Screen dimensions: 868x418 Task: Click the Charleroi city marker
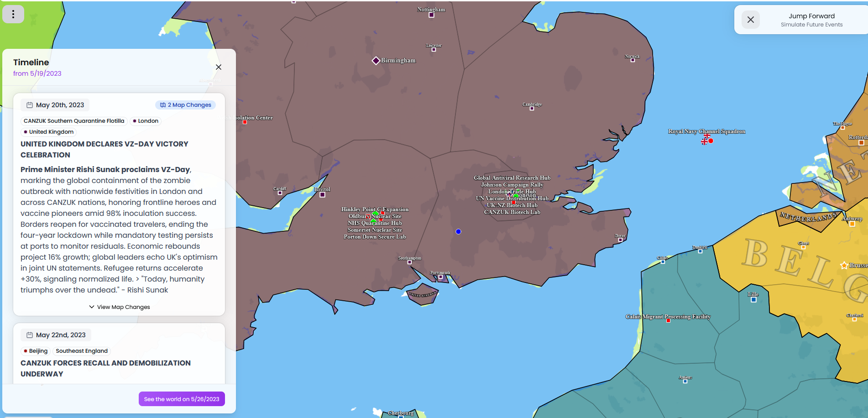click(x=854, y=319)
